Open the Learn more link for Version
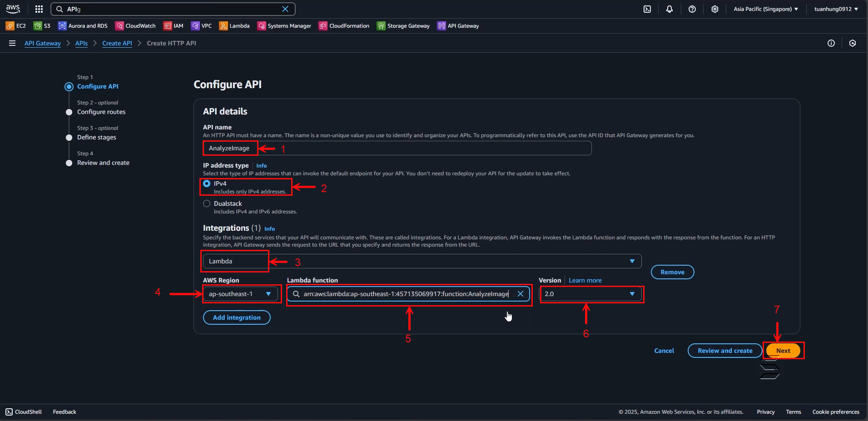The width and height of the screenshot is (868, 421). [585, 280]
